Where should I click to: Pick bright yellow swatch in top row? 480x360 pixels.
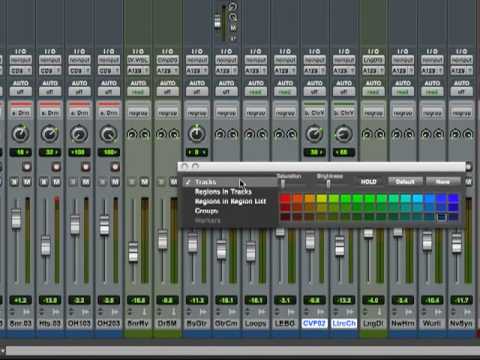[322, 199]
